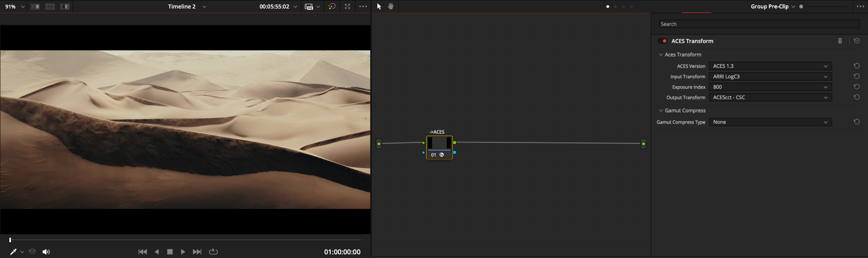
Task: Click the layers unmix icon below viewer
Action: click(x=32, y=251)
